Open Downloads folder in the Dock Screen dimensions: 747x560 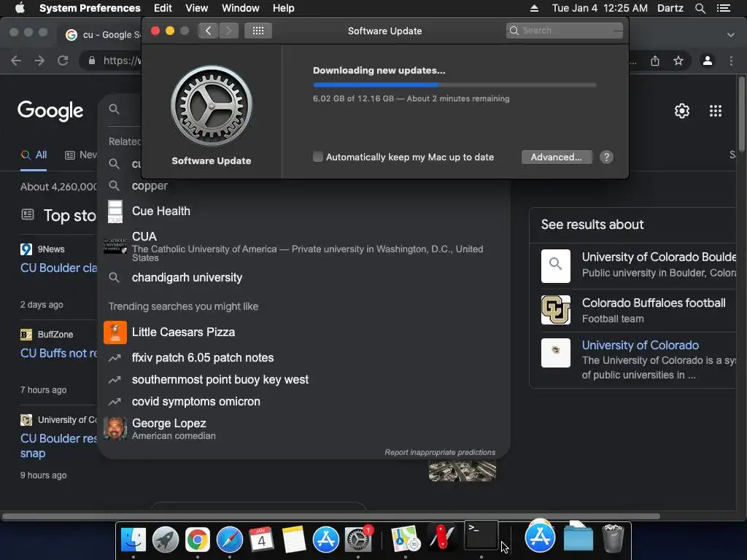(x=578, y=536)
